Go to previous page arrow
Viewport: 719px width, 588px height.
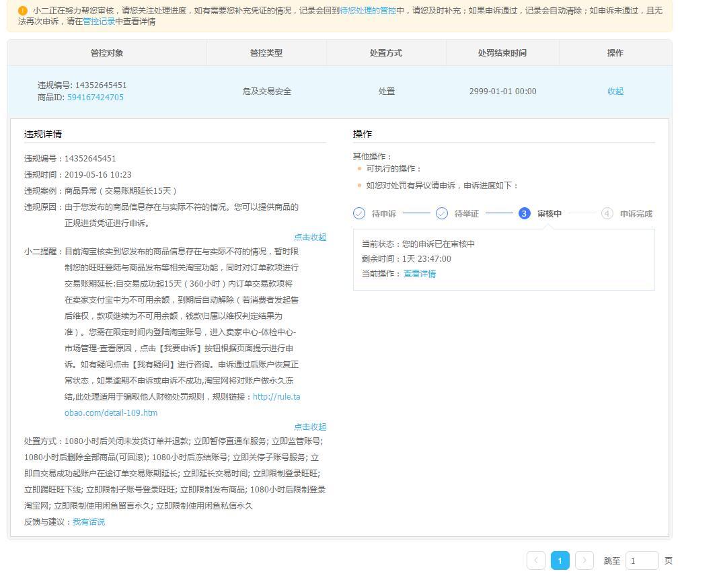(x=536, y=560)
